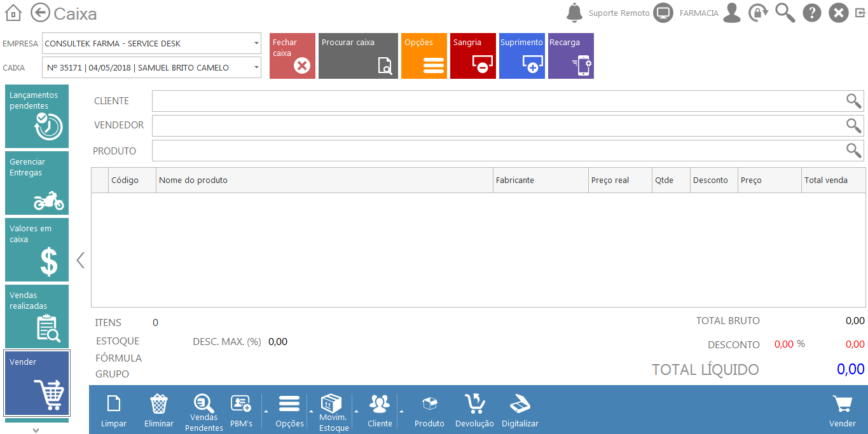The image size is (868, 434).
Task: Click the Sangria tile
Action: 473,56
